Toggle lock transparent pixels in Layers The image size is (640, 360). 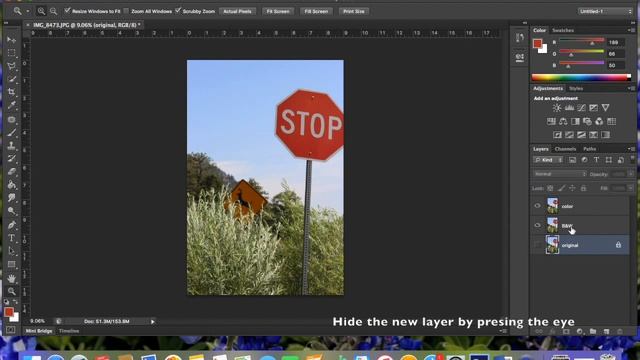click(x=550, y=188)
